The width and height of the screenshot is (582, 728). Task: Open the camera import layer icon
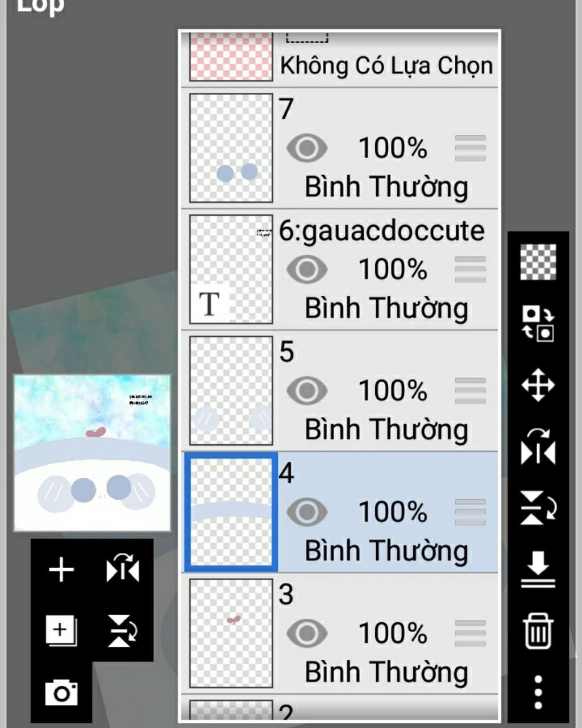(x=61, y=692)
